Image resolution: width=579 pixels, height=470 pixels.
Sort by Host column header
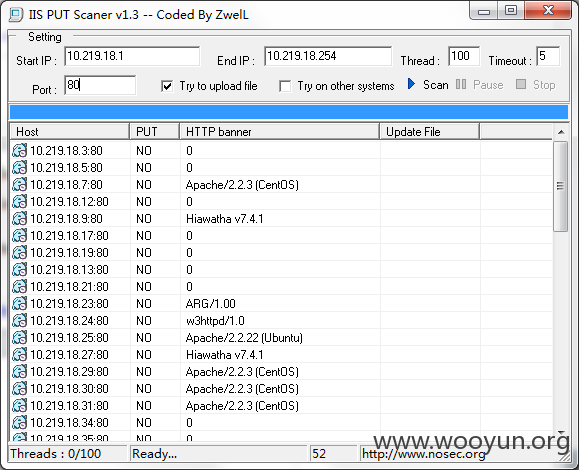coord(70,132)
